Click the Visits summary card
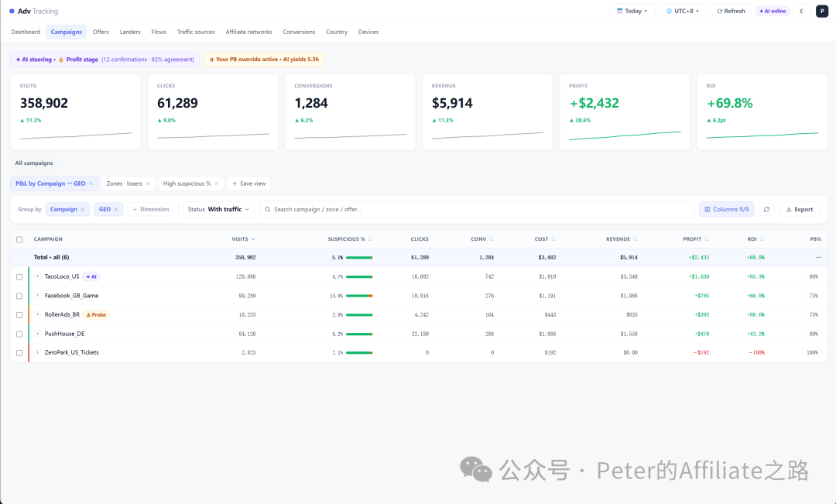 pos(76,112)
